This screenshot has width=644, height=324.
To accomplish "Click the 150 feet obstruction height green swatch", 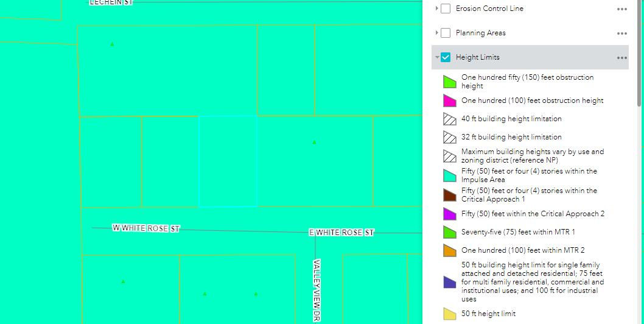I will [450, 82].
